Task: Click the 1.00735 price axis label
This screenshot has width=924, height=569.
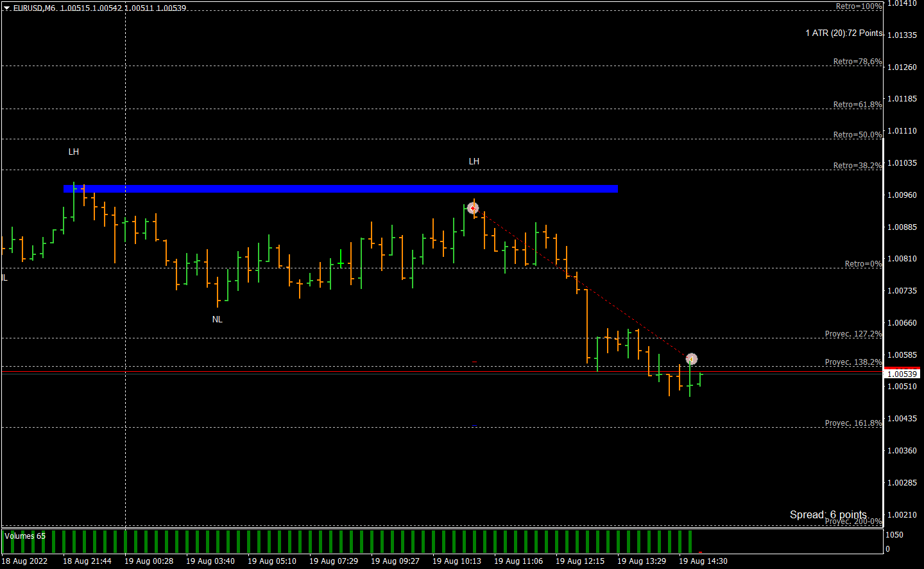Action: click(x=902, y=291)
